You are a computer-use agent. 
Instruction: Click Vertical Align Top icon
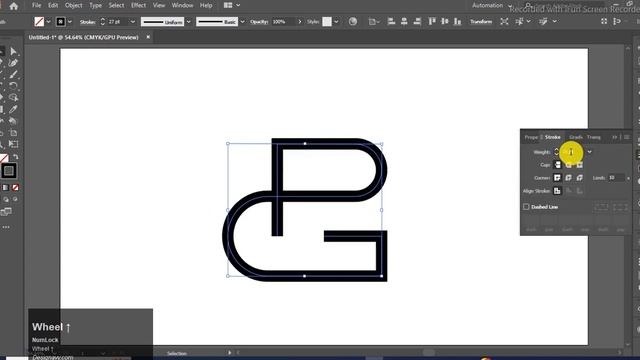pyautogui.click(x=432, y=21)
